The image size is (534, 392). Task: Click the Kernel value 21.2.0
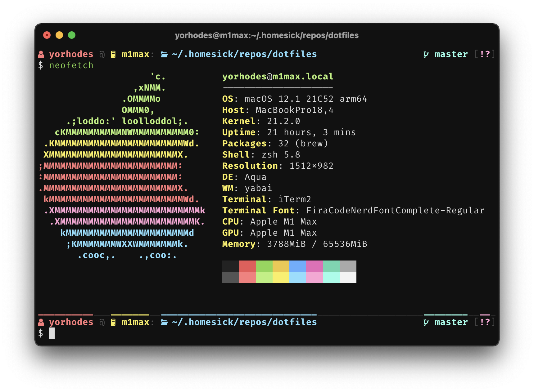click(x=283, y=121)
